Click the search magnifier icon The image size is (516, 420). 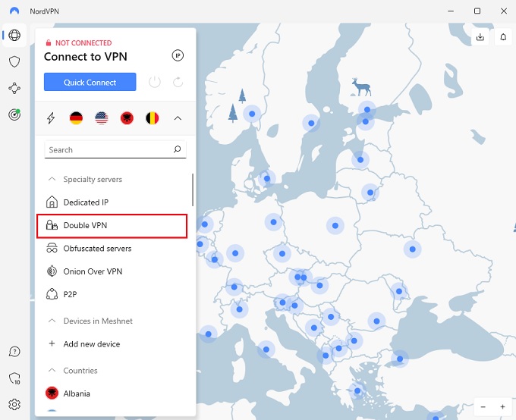pos(177,149)
